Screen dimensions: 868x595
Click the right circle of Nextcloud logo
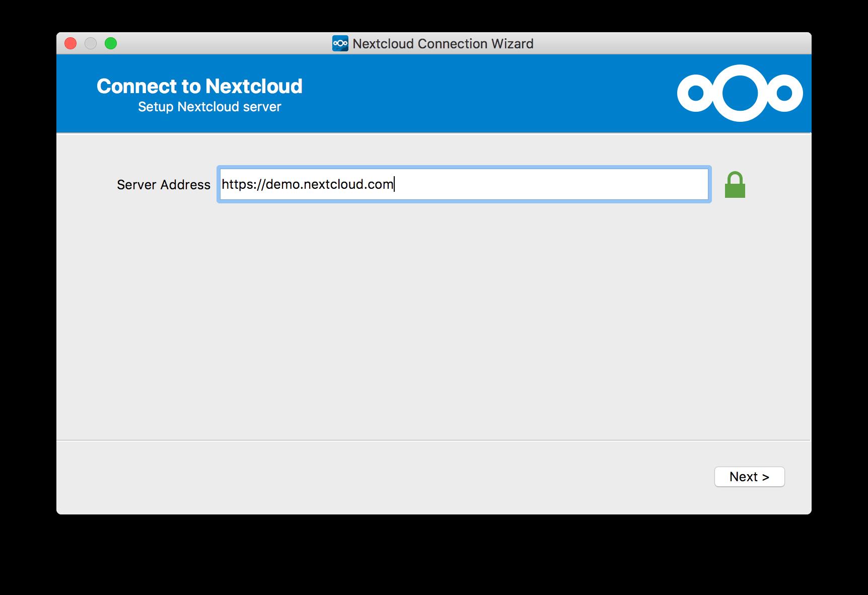point(784,93)
